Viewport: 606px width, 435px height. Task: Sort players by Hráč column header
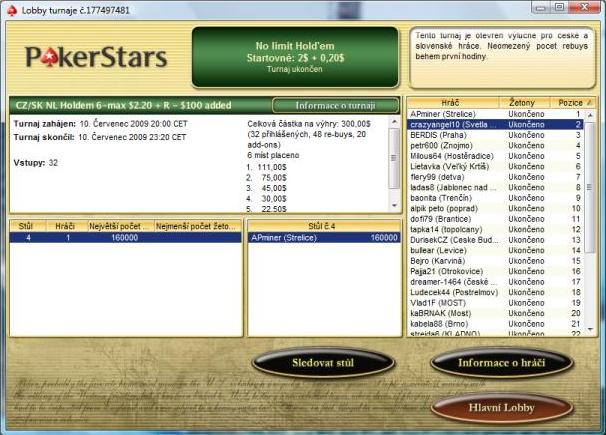click(453, 103)
